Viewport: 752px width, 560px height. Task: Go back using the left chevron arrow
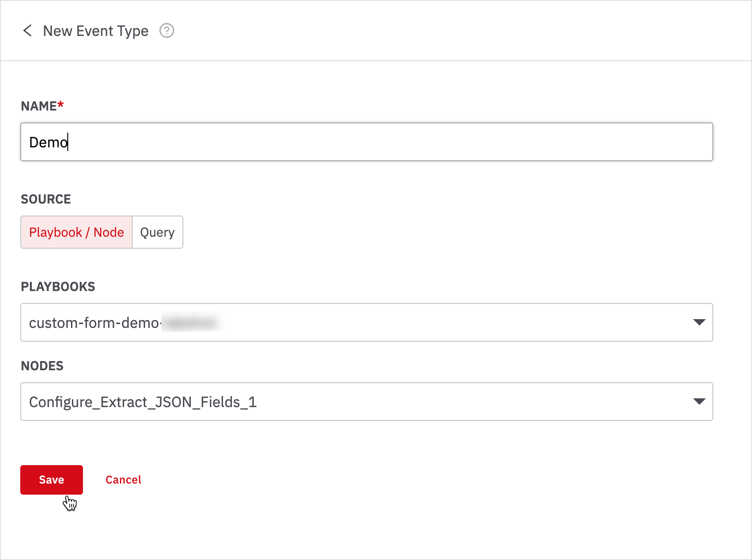[x=28, y=31]
